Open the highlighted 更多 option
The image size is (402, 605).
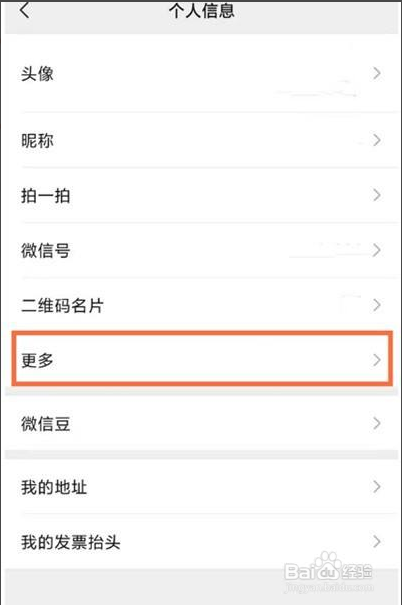pos(202,359)
